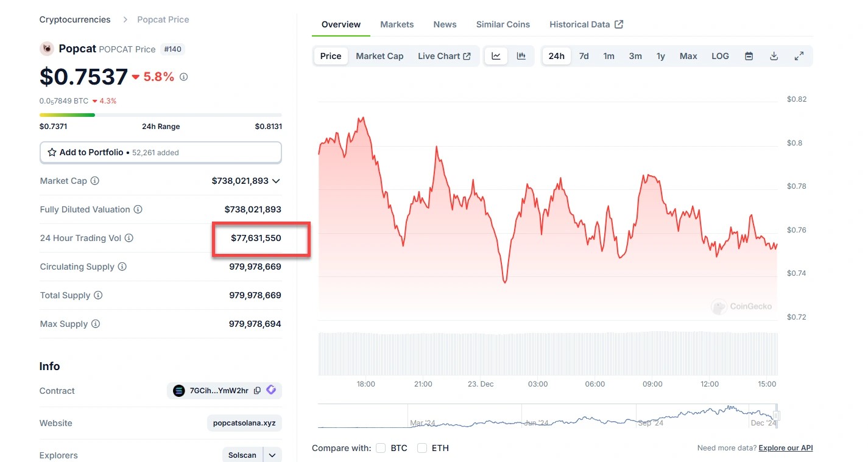868x462 pixels.
Task: Switch to line chart view icon
Action: tap(496, 56)
